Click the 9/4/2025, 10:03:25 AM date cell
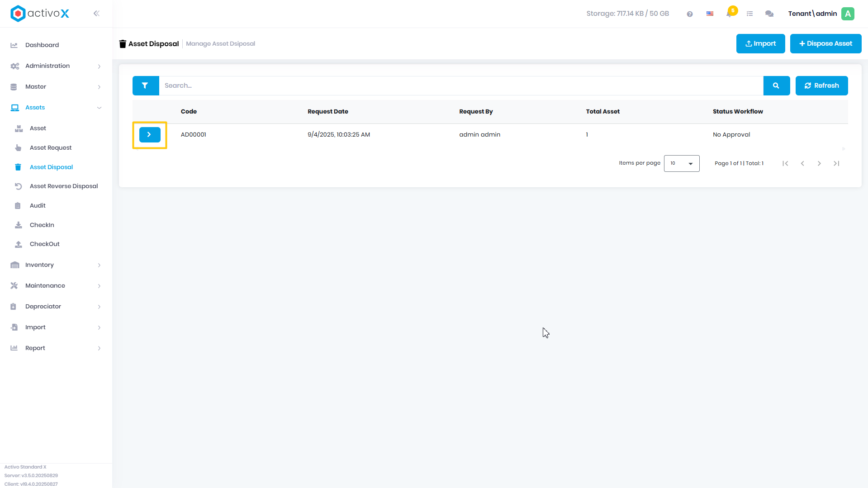The width and height of the screenshot is (868, 488). click(x=339, y=135)
